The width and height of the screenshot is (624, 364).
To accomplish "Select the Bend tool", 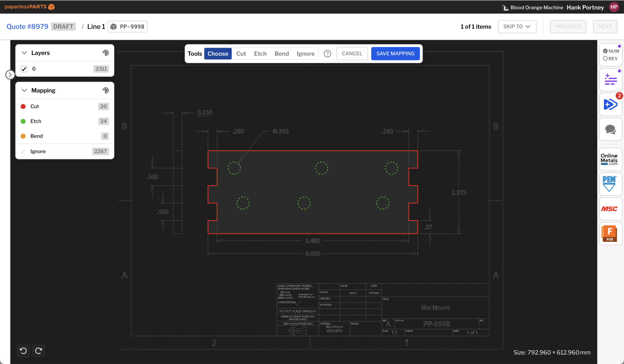I will pyautogui.click(x=282, y=54).
